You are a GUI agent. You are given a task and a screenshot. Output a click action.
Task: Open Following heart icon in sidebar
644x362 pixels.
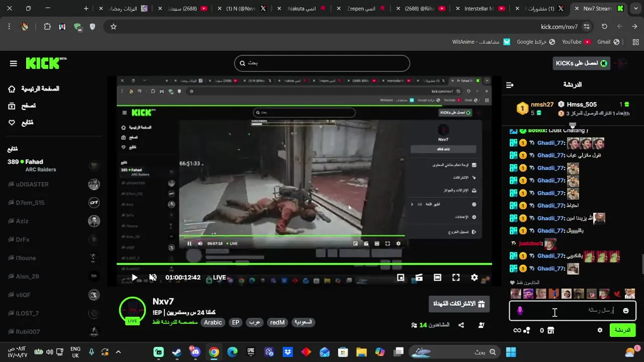[x=12, y=122]
